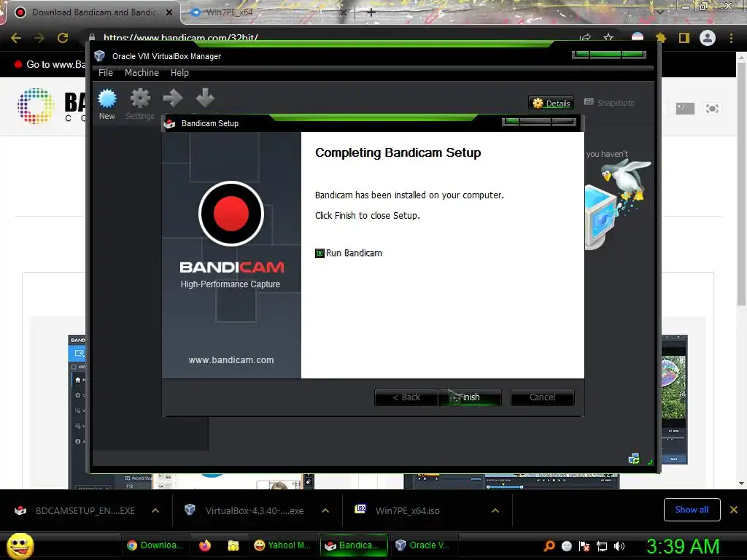Open the Chrome side panel icon
The width and height of the screenshot is (747, 560).
tap(684, 38)
